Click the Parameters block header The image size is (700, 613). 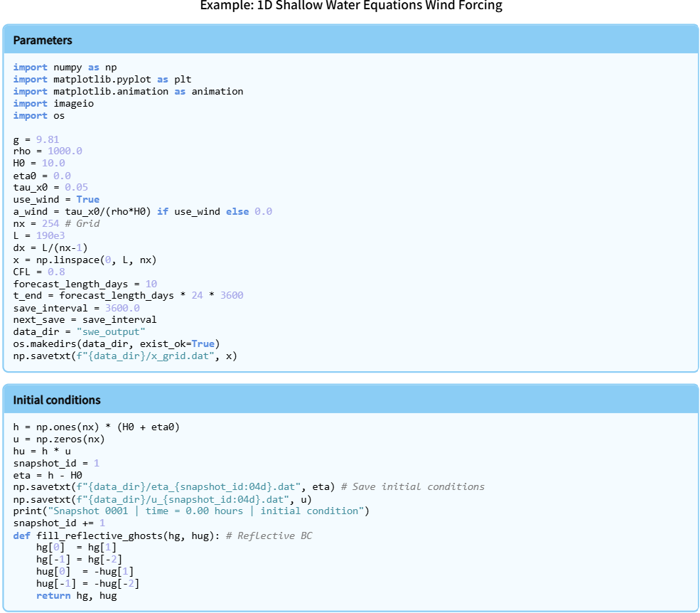[43, 40]
